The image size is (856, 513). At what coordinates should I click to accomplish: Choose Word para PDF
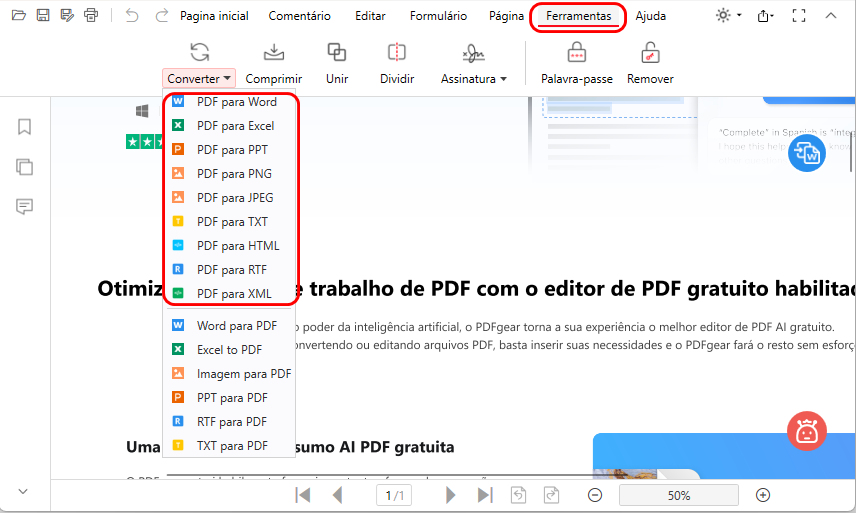pyautogui.click(x=229, y=326)
